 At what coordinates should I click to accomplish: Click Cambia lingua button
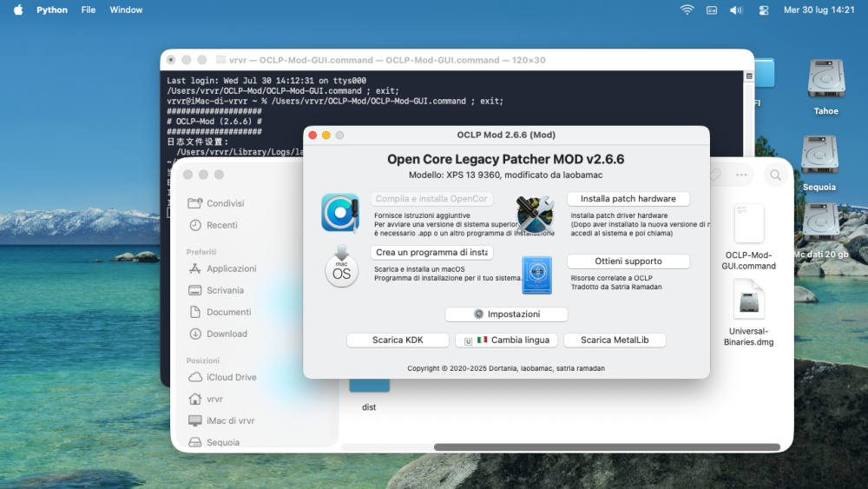tap(506, 340)
